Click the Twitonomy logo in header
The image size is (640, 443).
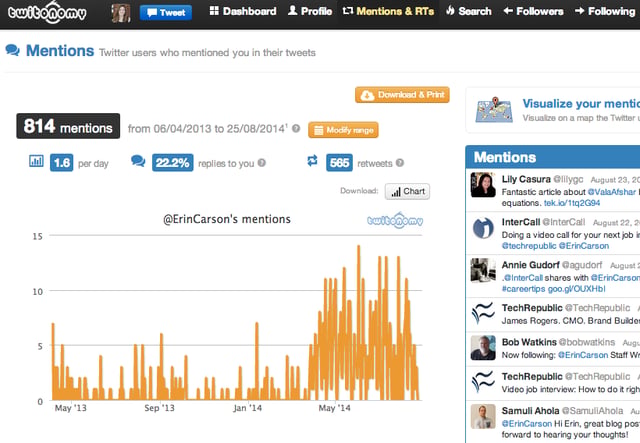(47, 12)
